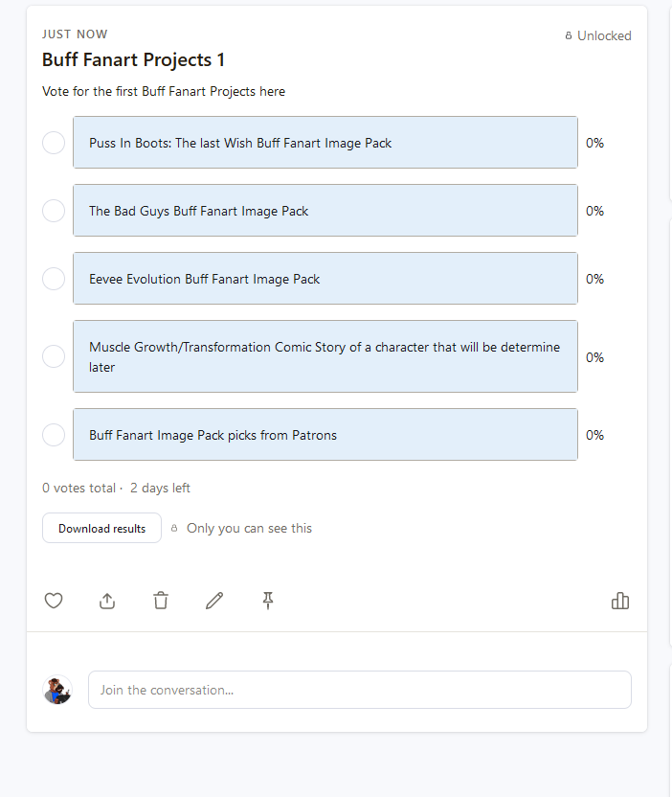This screenshot has width=672, height=797.
Task: Click The Bad Guys poll option bar
Action: tap(325, 211)
